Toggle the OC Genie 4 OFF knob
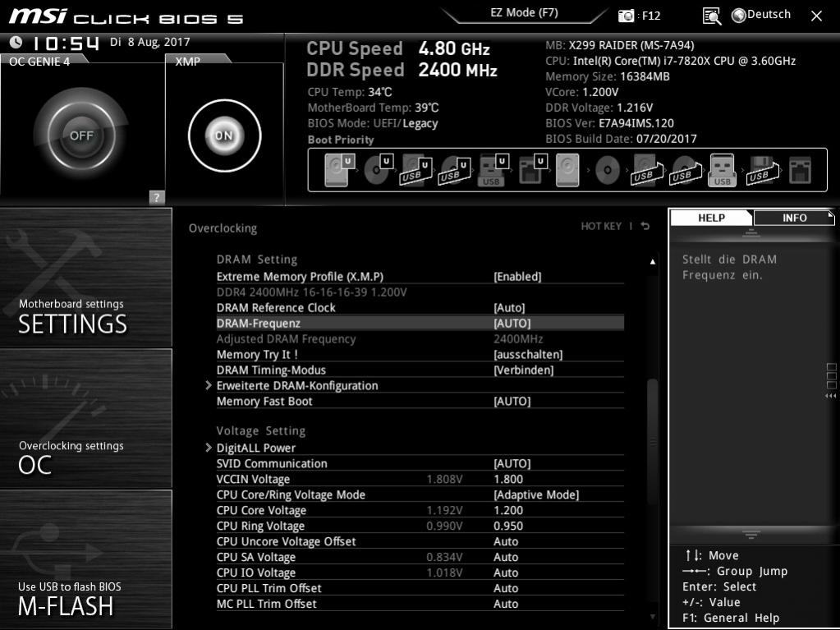The width and height of the screenshot is (840, 630). coord(81,136)
